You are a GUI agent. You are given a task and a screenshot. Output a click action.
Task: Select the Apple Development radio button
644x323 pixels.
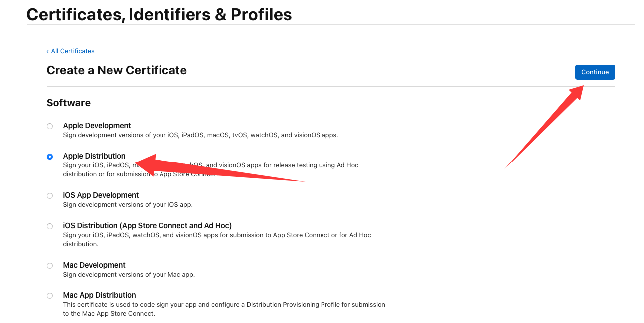click(x=50, y=126)
